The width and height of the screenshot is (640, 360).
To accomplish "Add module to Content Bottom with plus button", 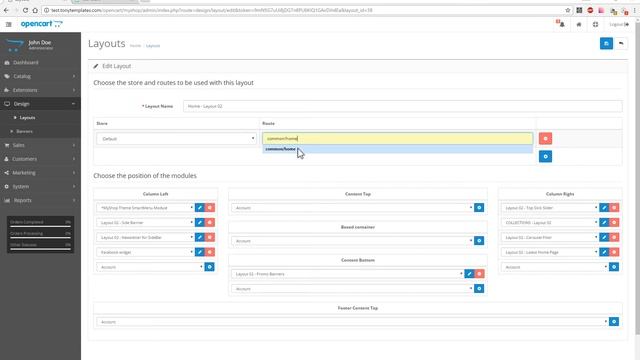I will [479, 289].
